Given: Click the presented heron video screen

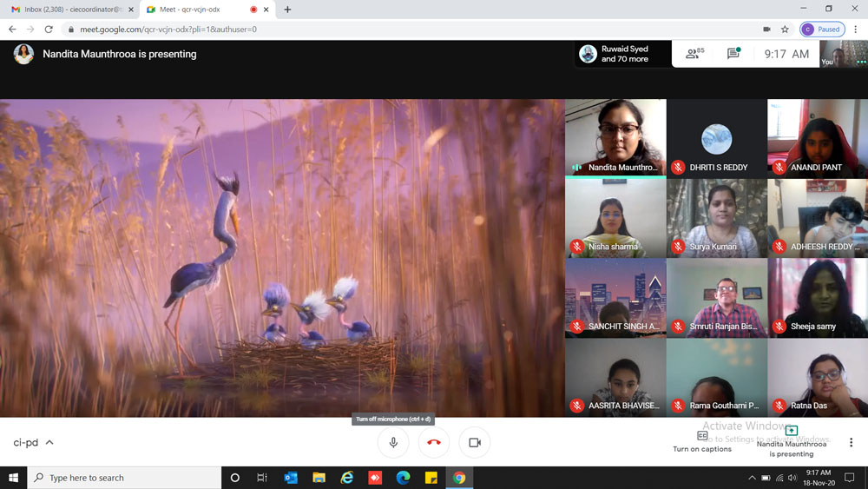Looking at the screenshot, I should (282, 258).
